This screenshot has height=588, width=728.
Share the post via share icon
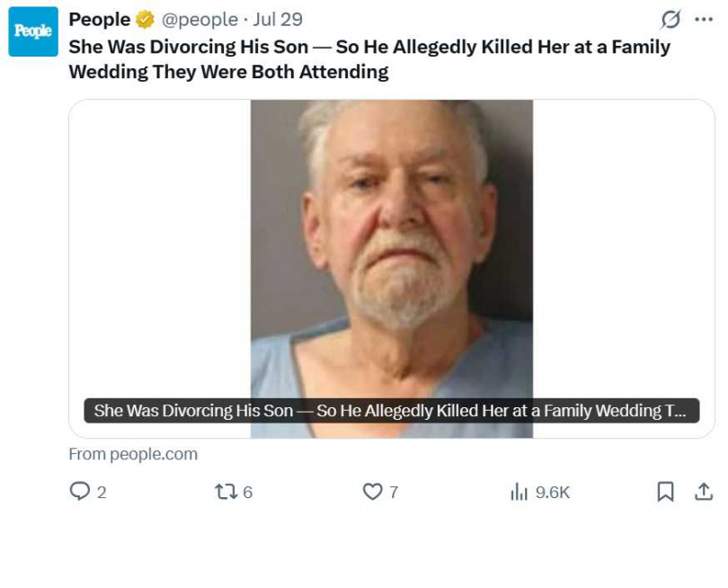pyautogui.click(x=704, y=492)
